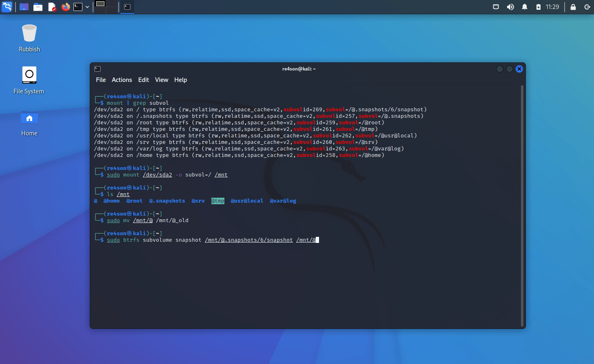Select the re4son@kali terminal taskbar button
The height and width of the screenshot is (364, 594).
[127, 7]
